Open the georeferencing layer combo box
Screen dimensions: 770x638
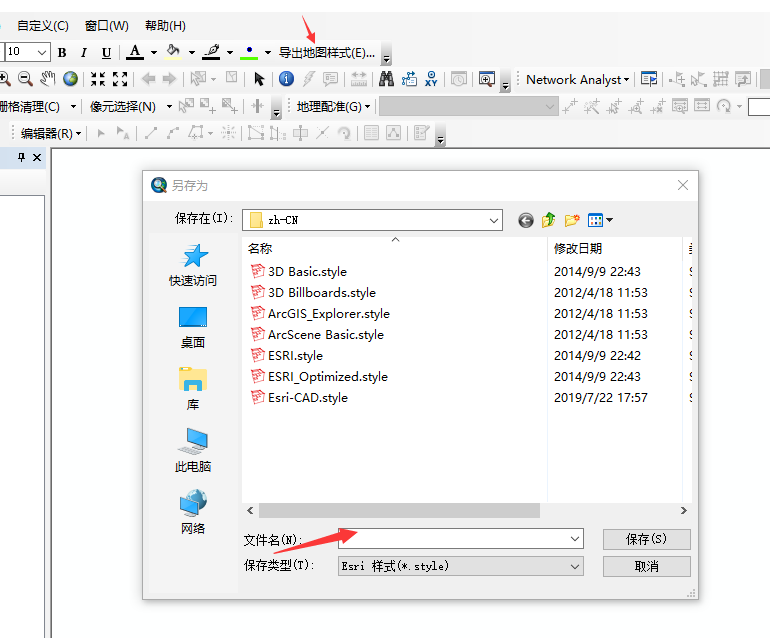468,106
